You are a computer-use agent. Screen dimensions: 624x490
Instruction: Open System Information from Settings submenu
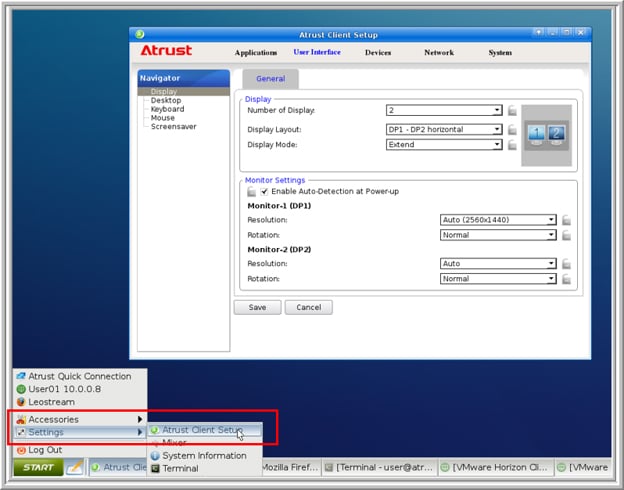point(205,455)
